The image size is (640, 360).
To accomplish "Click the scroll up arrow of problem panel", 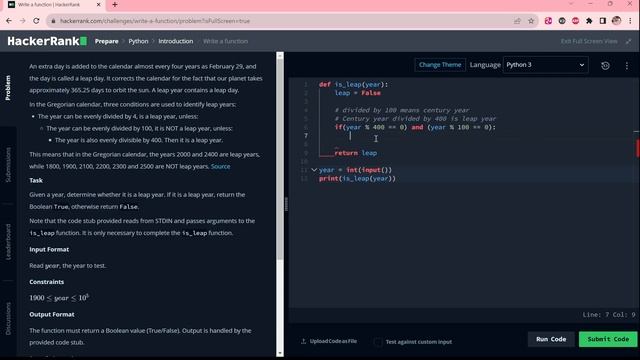I will 280,56.
